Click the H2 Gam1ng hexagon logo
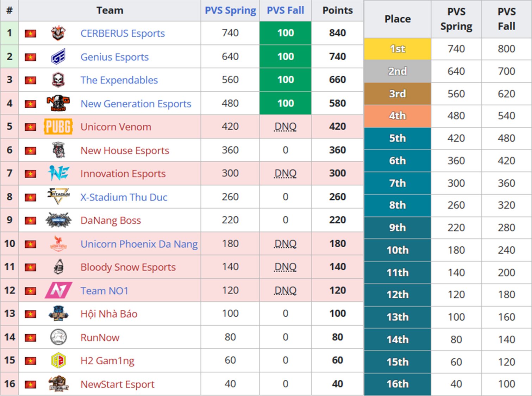The height and width of the screenshot is (396, 532). 58,361
